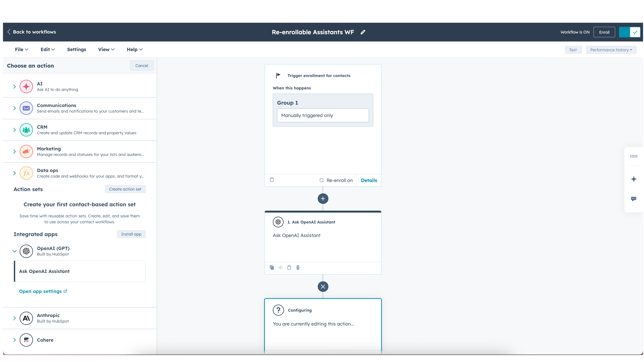Open the Edit menu

tap(47, 49)
